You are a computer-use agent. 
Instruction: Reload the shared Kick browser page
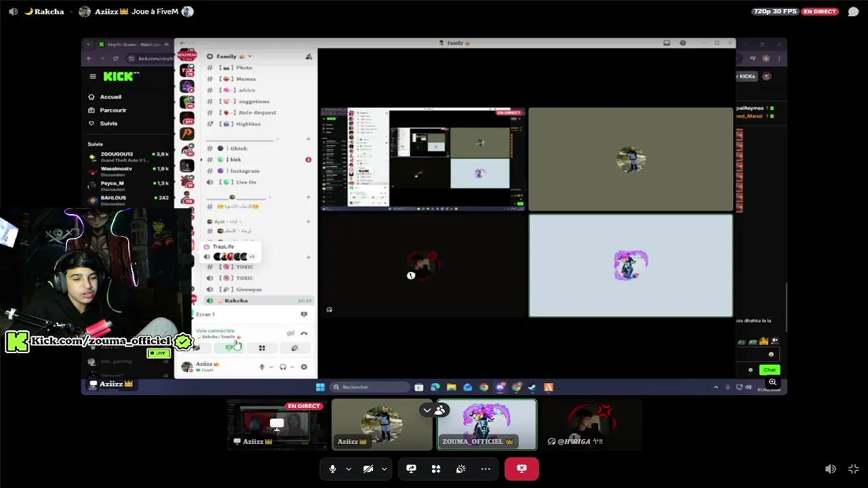[x=115, y=59]
